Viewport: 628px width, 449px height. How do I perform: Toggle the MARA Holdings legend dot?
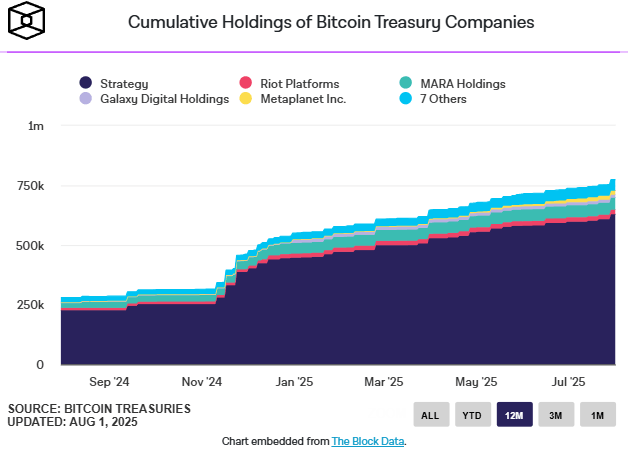tap(406, 83)
